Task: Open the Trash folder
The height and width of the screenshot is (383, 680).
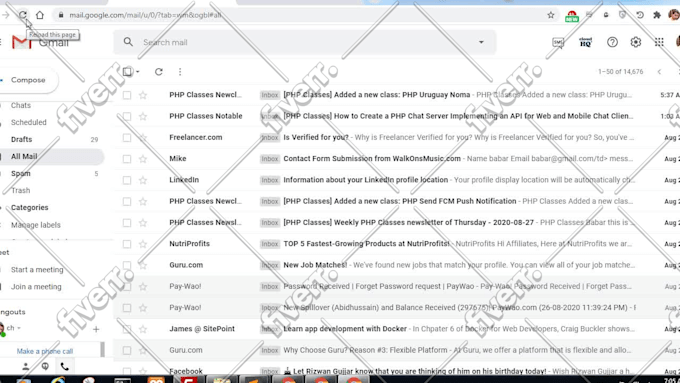Action: click(21, 190)
